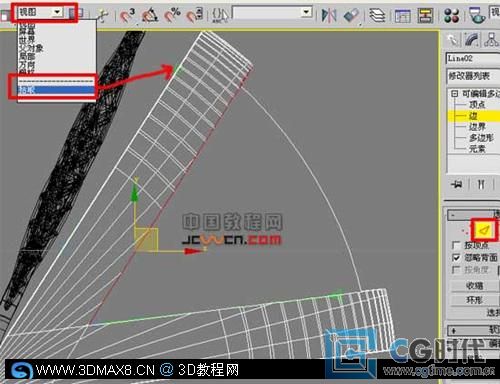Open the reference coordinate system dropdown
The image size is (500, 384).
(x=40, y=13)
